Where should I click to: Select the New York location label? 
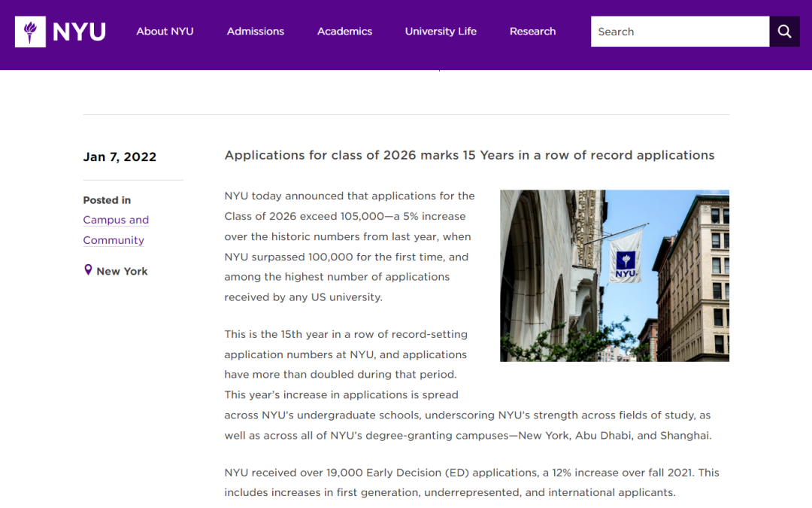coord(122,271)
